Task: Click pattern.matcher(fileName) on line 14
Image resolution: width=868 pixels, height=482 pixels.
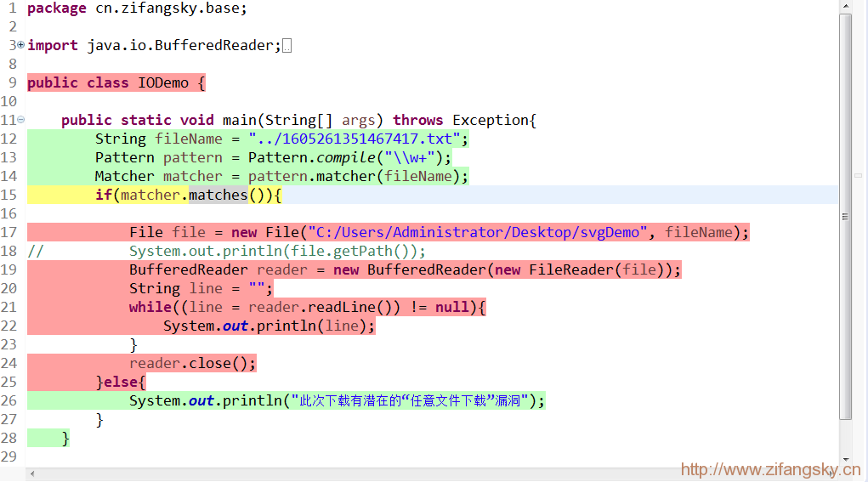Action: [354, 177]
